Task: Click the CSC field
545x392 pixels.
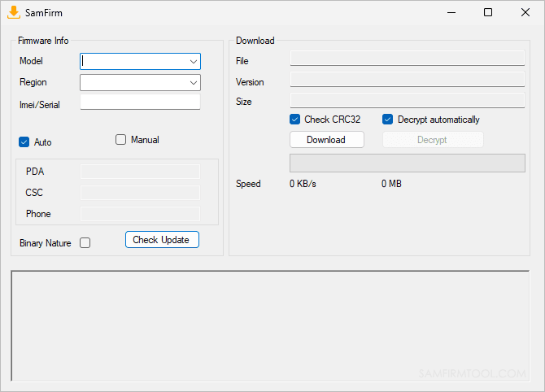Action: pos(140,193)
